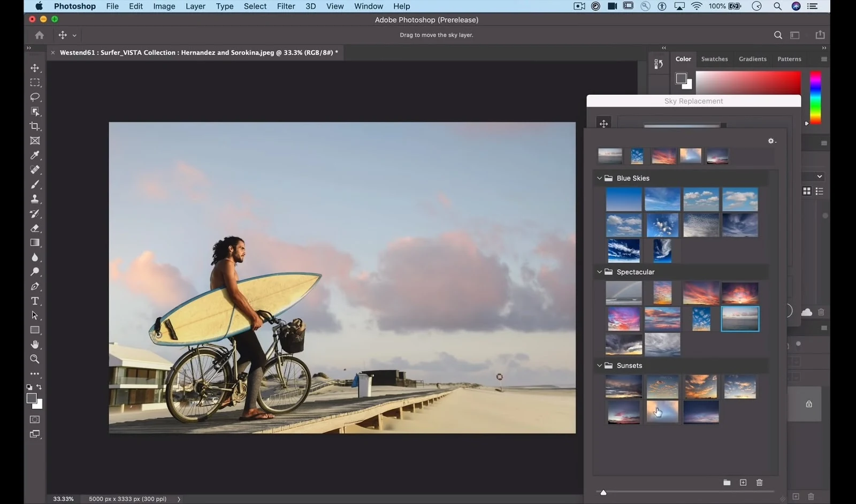The image size is (856, 504).
Task: Activate the Crop tool
Action: pyautogui.click(x=35, y=126)
